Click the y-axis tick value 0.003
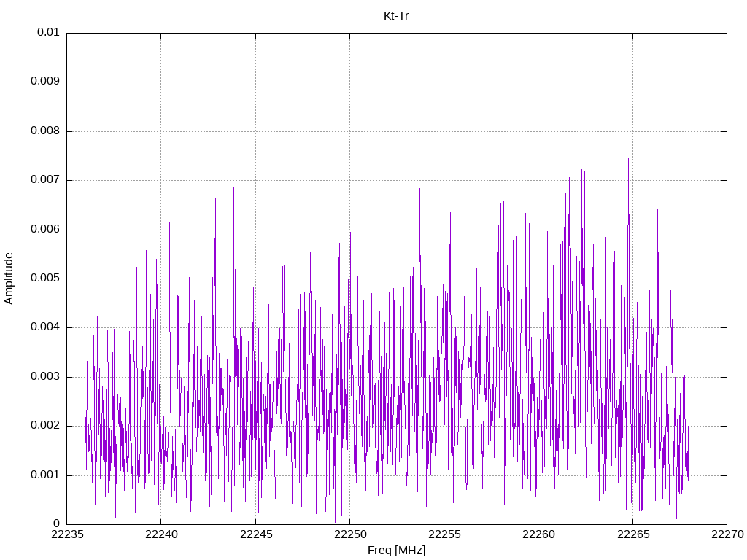 click(44, 377)
